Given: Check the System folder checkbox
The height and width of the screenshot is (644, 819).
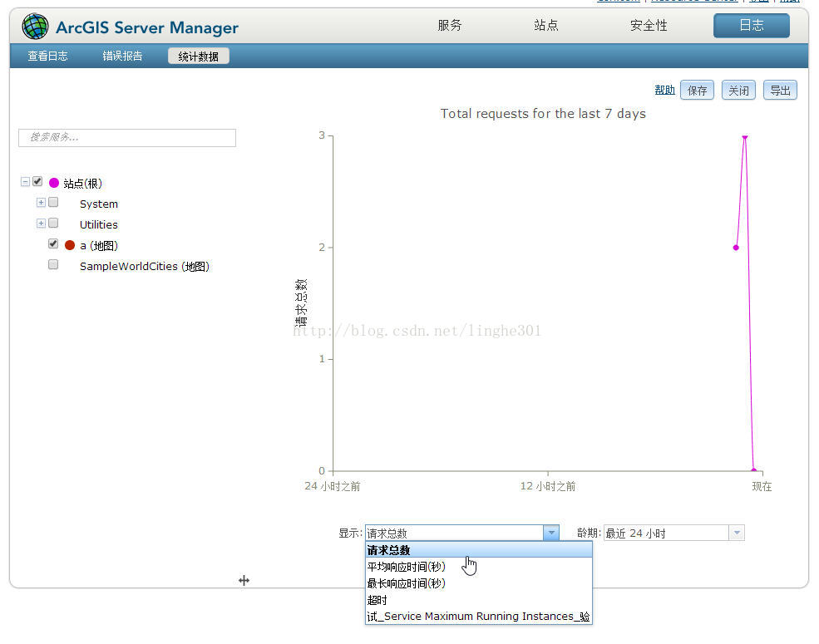Looking at the screenshot, I should pos(53,203).
